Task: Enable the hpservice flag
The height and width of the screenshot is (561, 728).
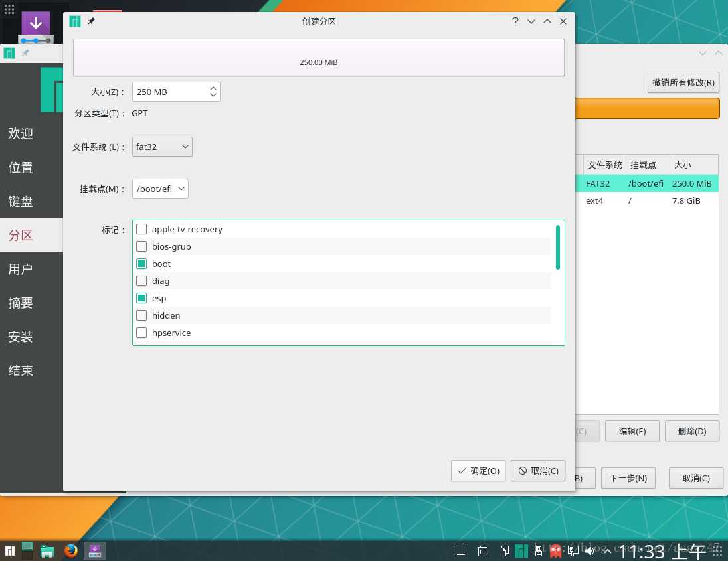Action: pyautogui.click(x=141, y=333)
